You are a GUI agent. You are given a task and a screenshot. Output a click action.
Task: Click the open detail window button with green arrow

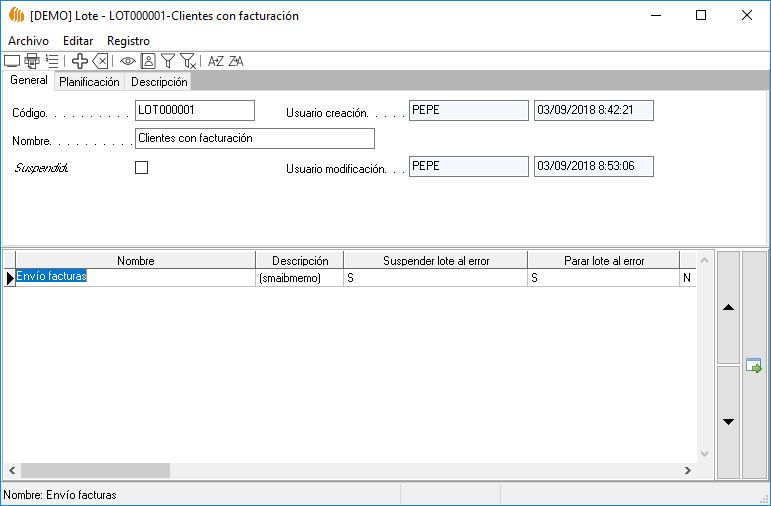[754, 365]
